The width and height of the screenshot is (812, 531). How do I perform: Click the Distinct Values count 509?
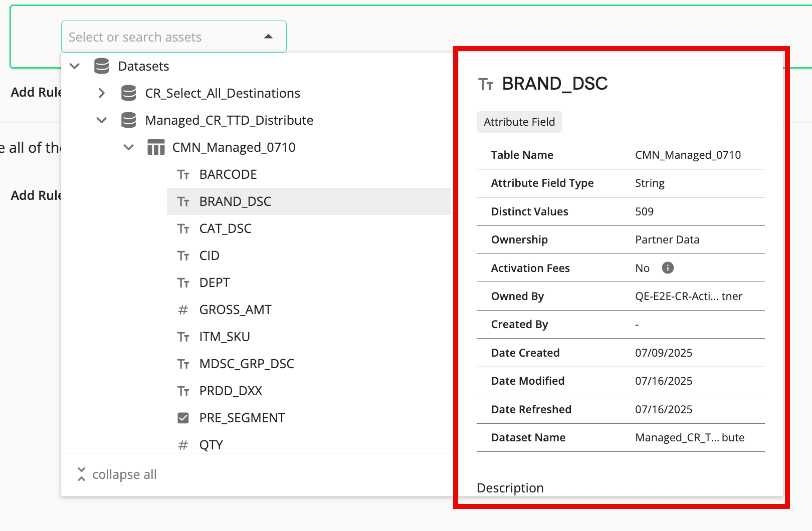click(644, 211)
